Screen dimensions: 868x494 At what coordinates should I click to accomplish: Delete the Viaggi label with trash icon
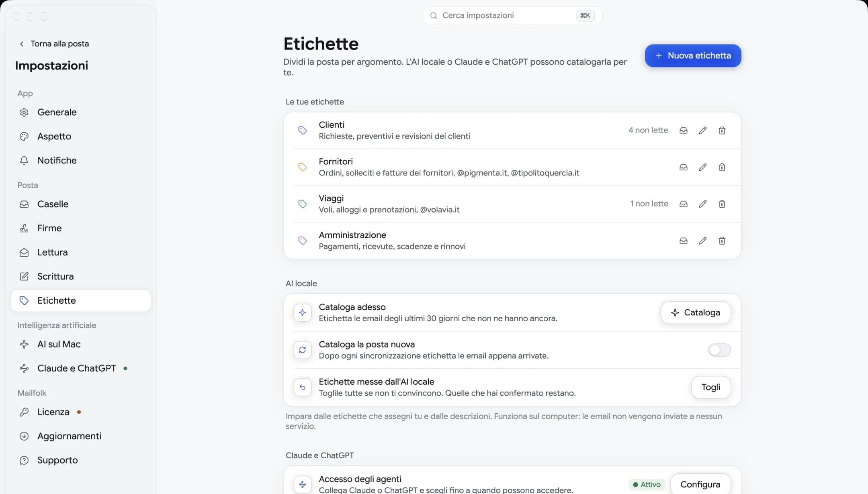point(722,204)
